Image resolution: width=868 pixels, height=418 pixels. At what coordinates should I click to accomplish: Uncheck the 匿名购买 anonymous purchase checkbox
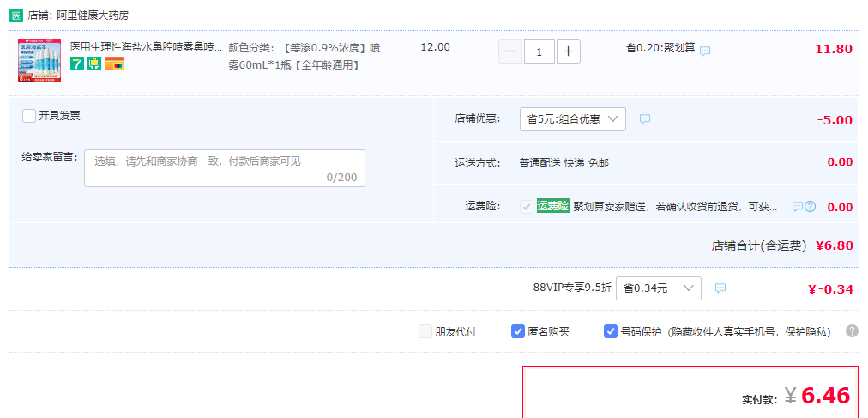(517, 331)
